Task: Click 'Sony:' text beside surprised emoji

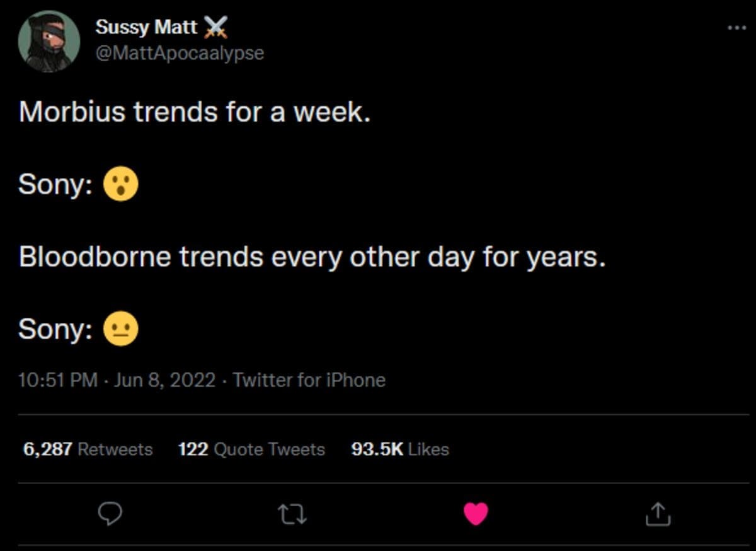Action: (x=56, y=185)
